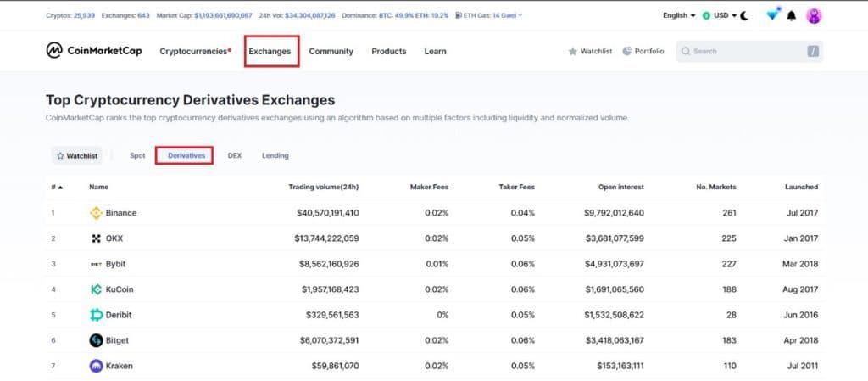Click Kraken open interest $153,163,111
Viewport: 868px width, 381px height.
[x=620, y=366]
